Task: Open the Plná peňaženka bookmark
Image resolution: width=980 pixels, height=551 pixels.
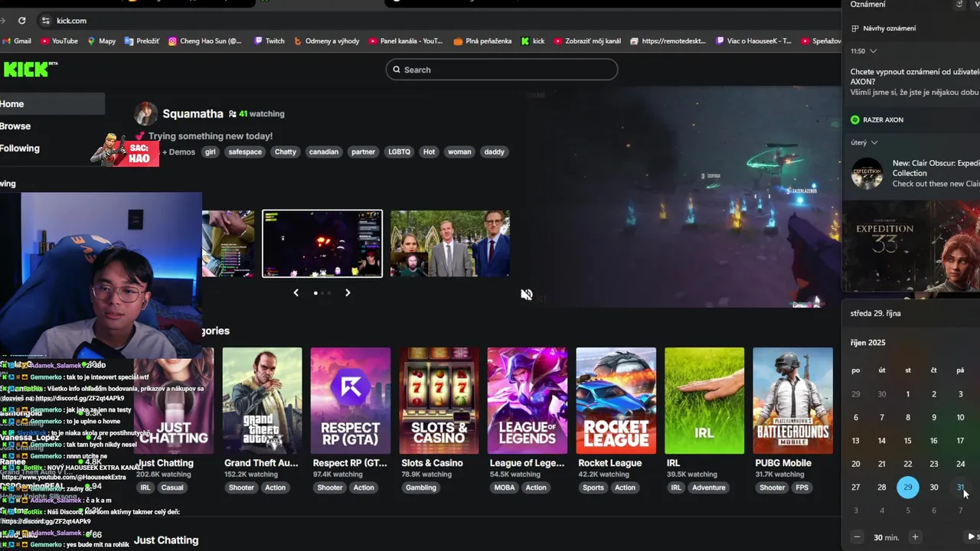Action: [483, 41]
